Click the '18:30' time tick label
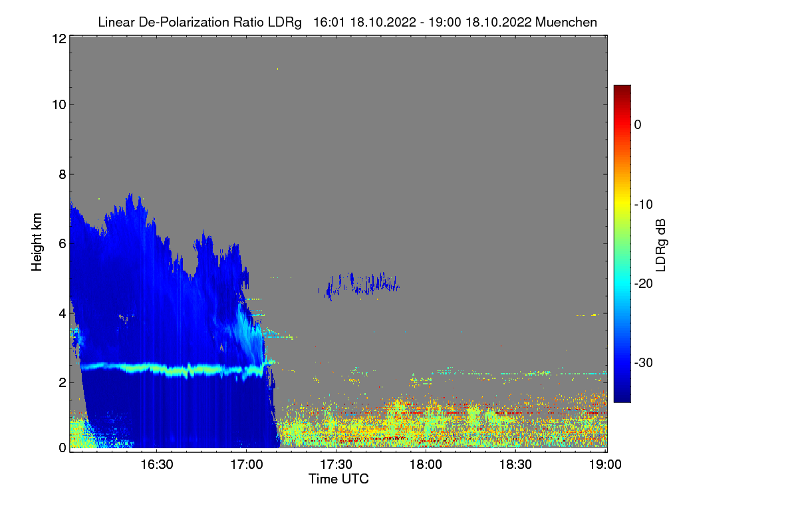Image resolution: width=798 pixels, height=532 pixels. click(x=515, y=464)
